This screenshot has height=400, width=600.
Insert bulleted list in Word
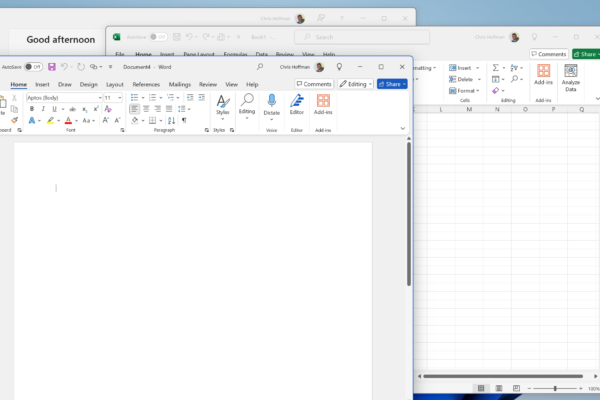134,97
